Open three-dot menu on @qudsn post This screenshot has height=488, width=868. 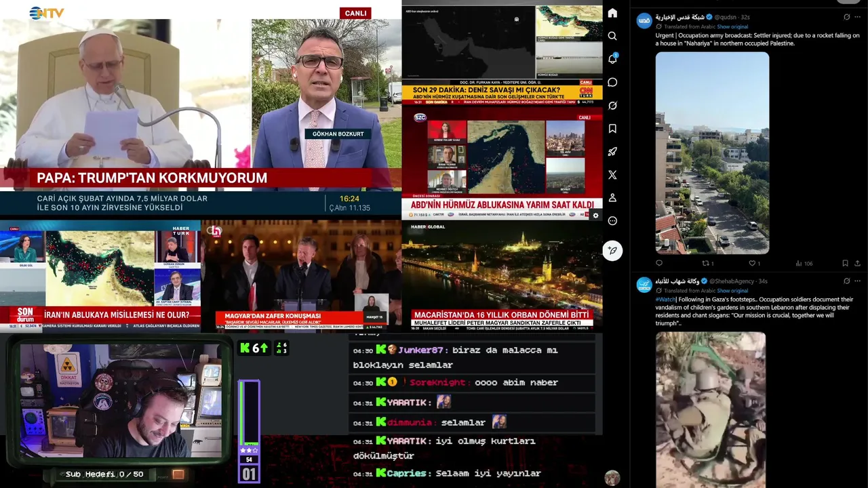pyautogui.click(x=857, y=17)
